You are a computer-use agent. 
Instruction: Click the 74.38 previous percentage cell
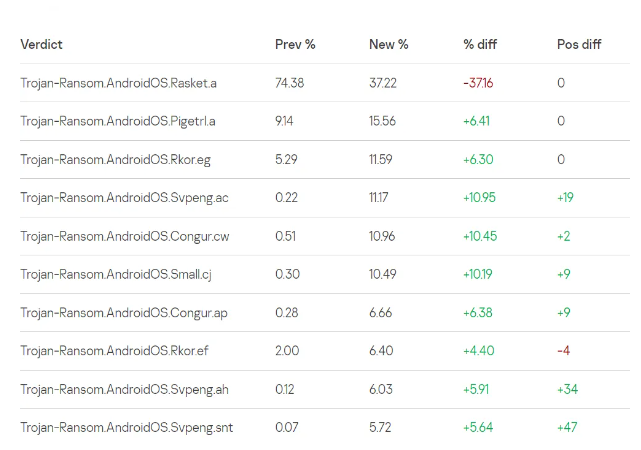coord(289,83)
